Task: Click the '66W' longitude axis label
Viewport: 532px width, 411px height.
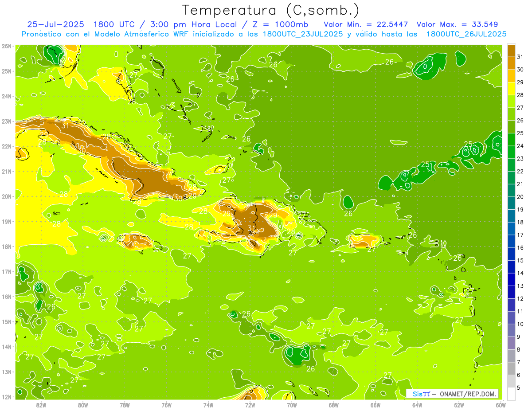Action: point(375,405)
